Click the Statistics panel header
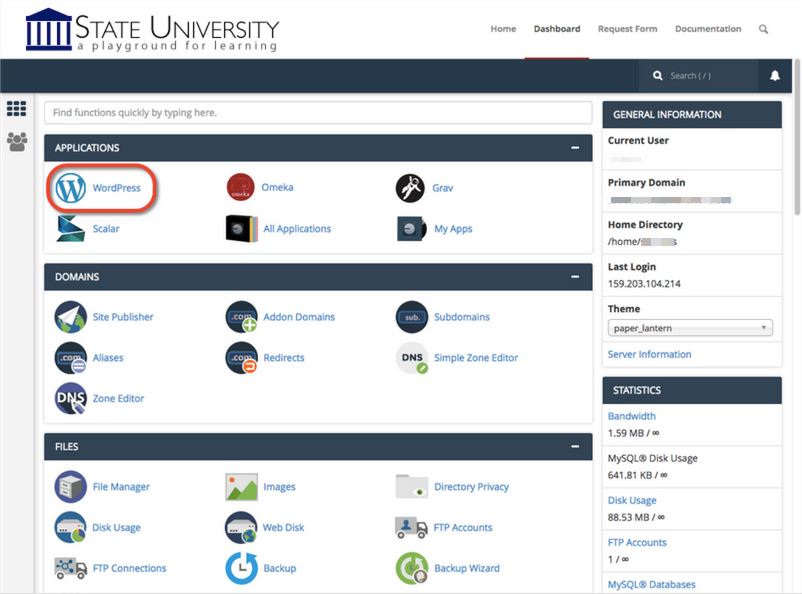The width and height of the screenshot is (802, 594). point(692,390)
